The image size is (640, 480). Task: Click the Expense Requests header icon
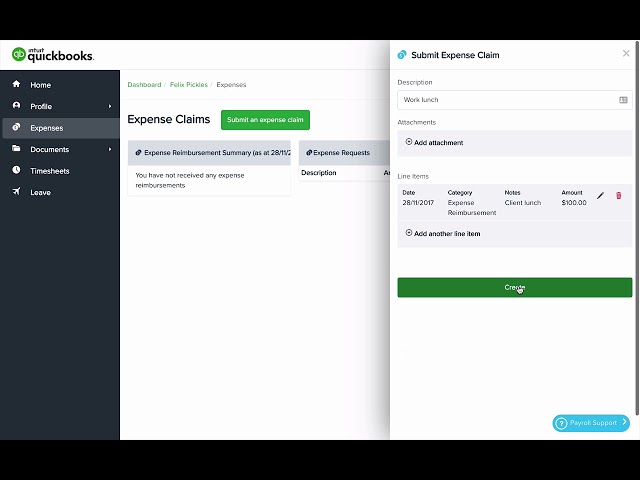click(x=309, y=153)
